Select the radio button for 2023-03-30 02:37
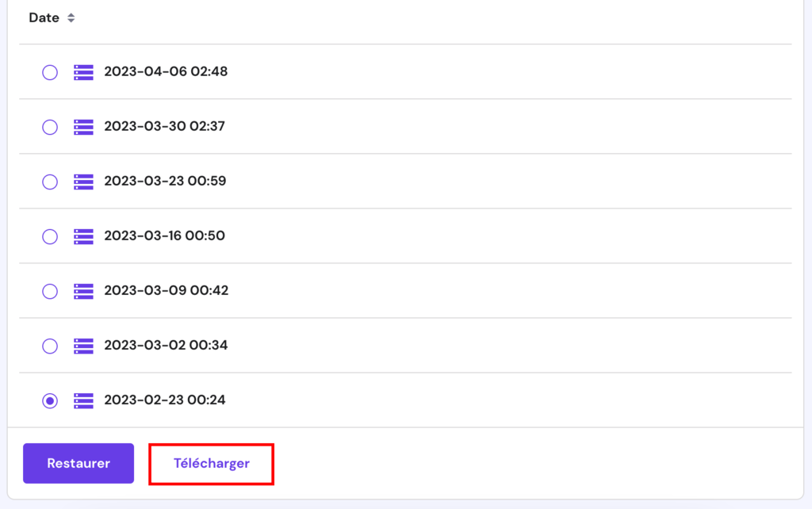812x509 pixels. [x=50, y=127]
